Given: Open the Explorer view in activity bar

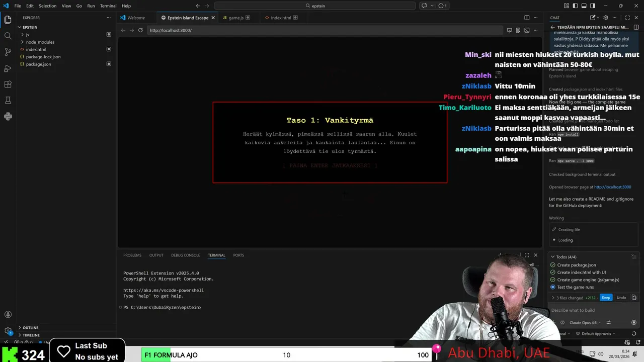Looking at the screenshot, I should (8, 20).
